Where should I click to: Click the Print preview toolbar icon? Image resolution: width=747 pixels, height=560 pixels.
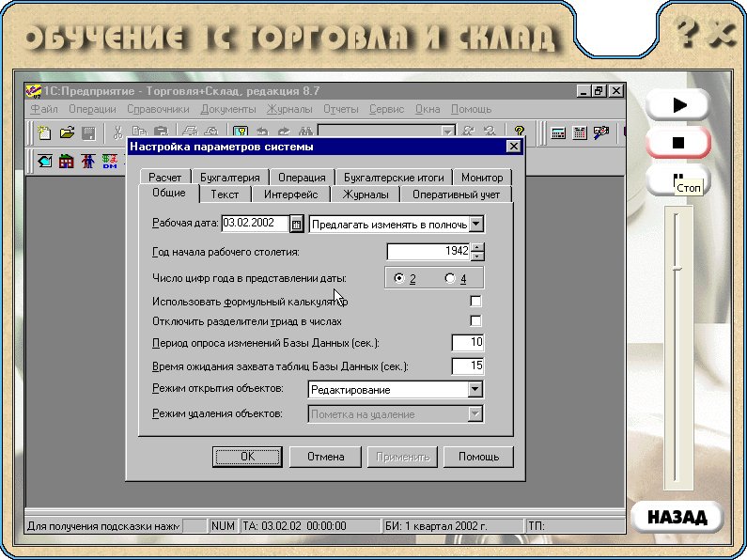point(211,132)
